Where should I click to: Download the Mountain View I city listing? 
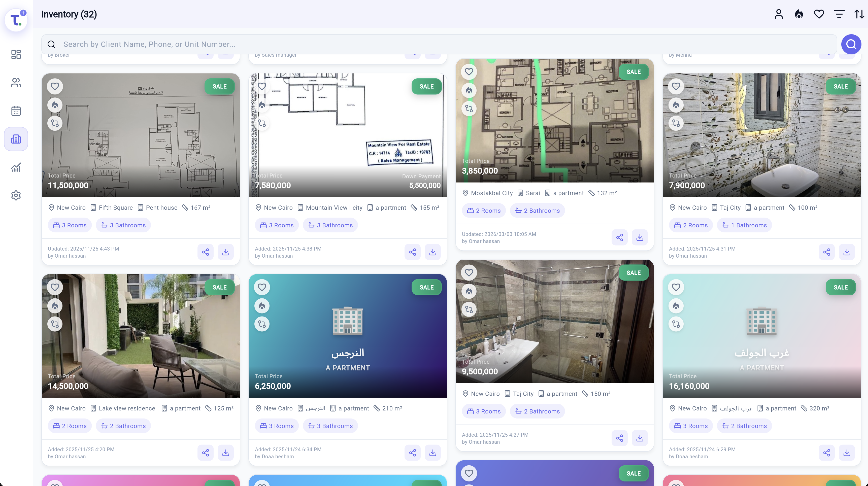(x=433, y=252)
